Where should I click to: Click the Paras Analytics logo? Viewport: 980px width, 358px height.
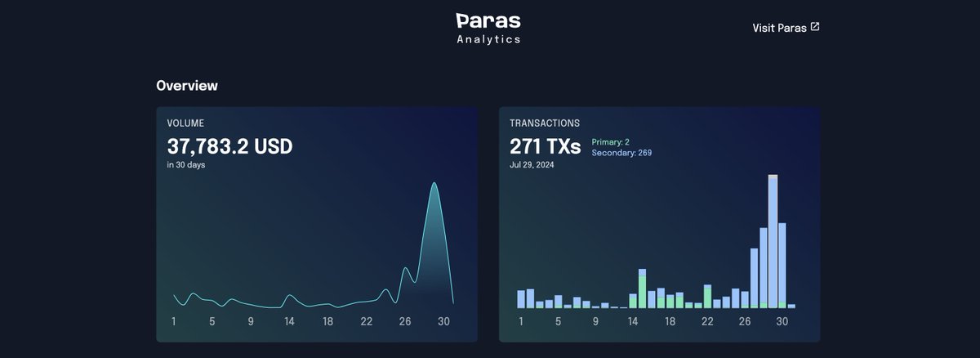point(488,28)
